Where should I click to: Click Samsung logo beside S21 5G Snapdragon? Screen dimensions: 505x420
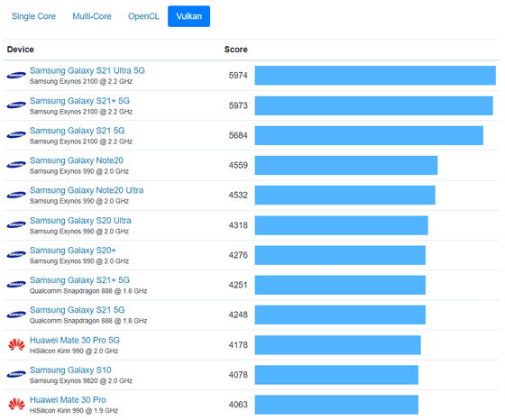coord(16,315)
